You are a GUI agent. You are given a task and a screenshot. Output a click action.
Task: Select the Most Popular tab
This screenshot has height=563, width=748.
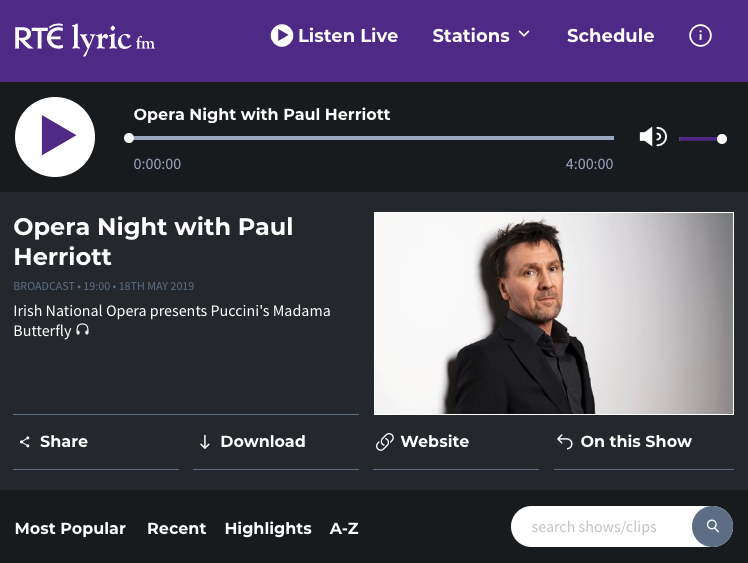tap(70, 528)
